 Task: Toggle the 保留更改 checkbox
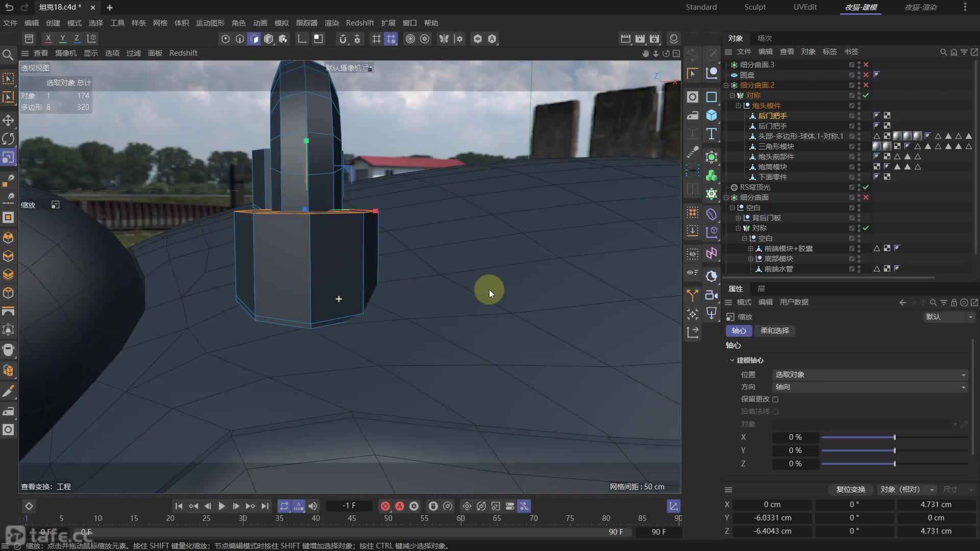coord(775,399)
